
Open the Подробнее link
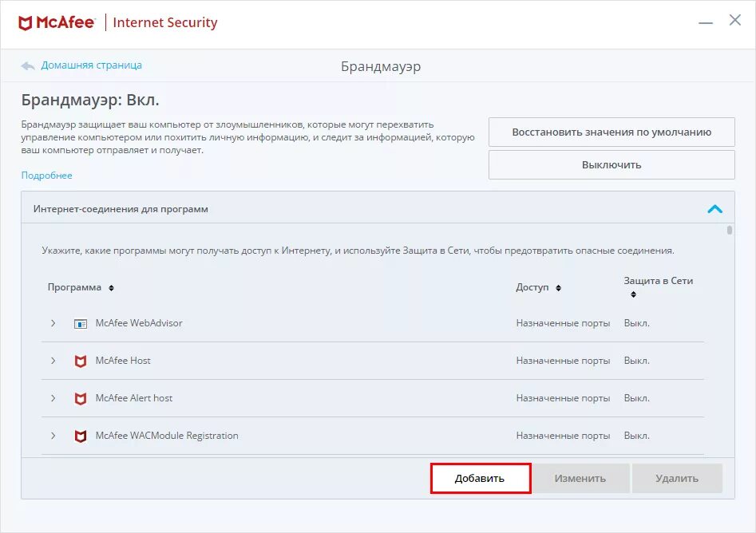(x=47, y=176)
